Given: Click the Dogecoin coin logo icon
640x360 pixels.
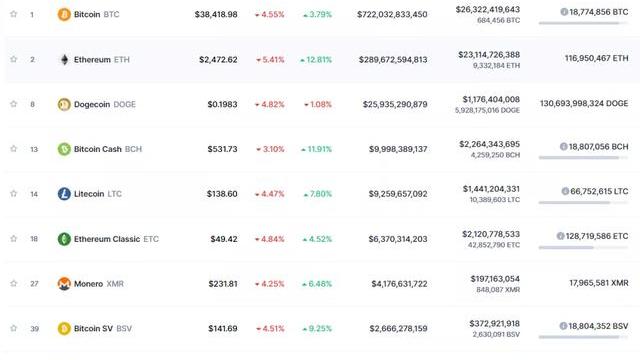Looking at the screenshot, I should coord(64,104).
